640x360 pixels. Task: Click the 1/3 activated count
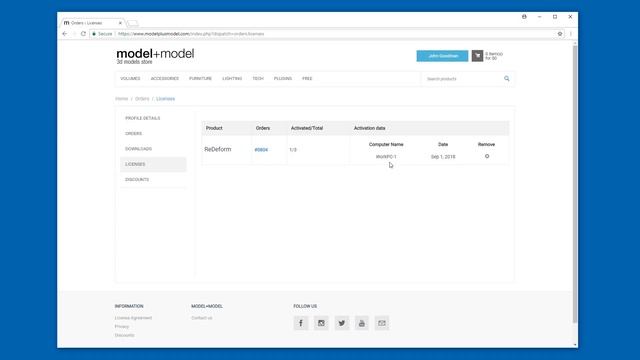293,150
